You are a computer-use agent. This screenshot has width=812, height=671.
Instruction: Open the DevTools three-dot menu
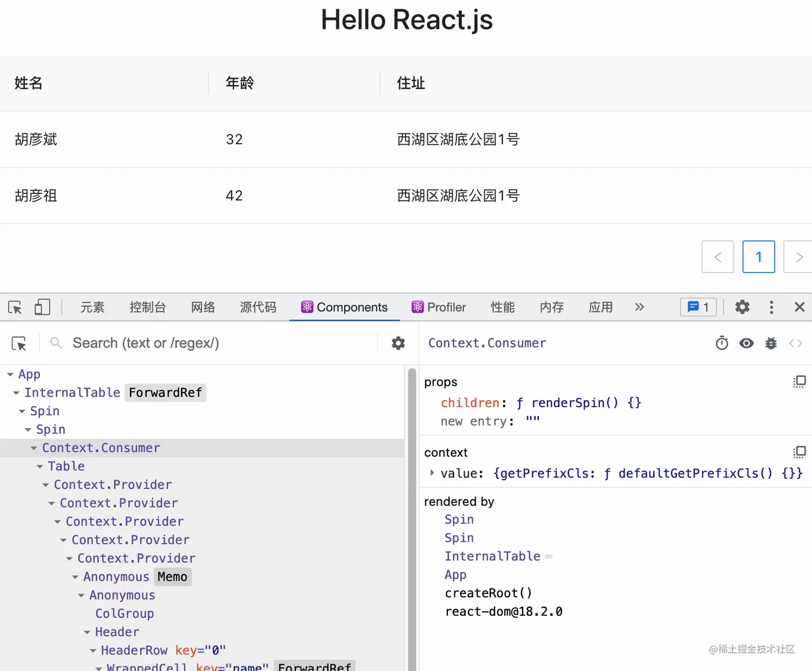[x=771, y=307]
